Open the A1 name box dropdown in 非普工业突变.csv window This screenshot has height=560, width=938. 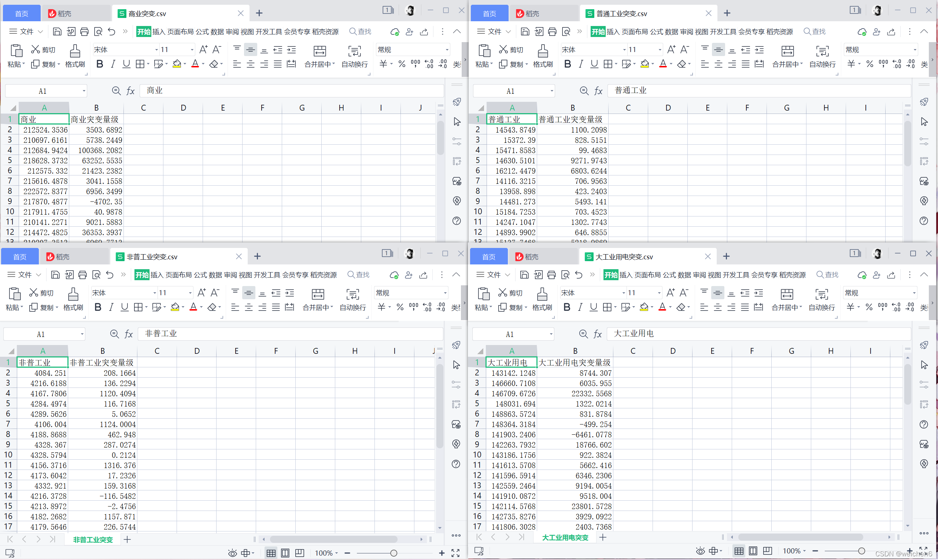(x=82, y=334)
